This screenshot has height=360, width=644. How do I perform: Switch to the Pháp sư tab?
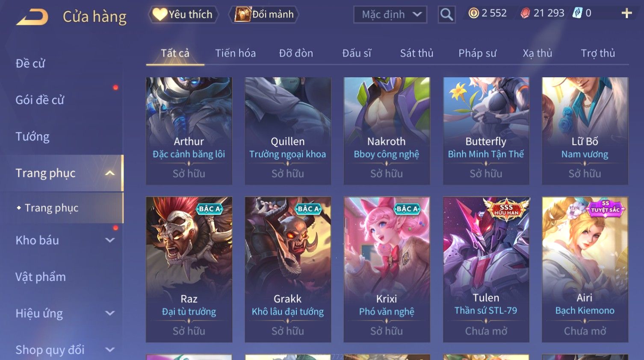(x=477, y=53)
